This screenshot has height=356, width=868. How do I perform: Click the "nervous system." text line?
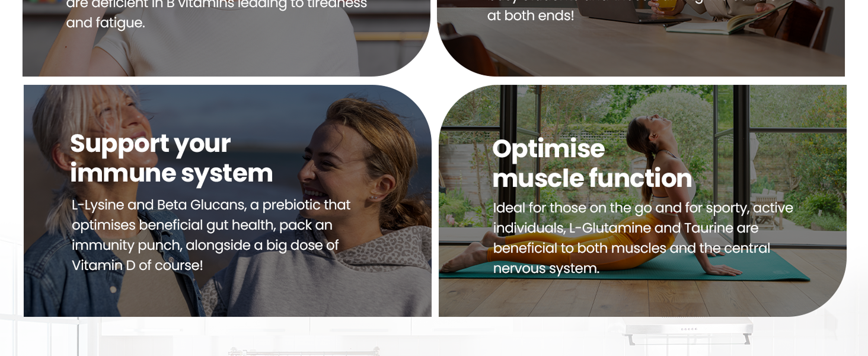pos(546,268)
